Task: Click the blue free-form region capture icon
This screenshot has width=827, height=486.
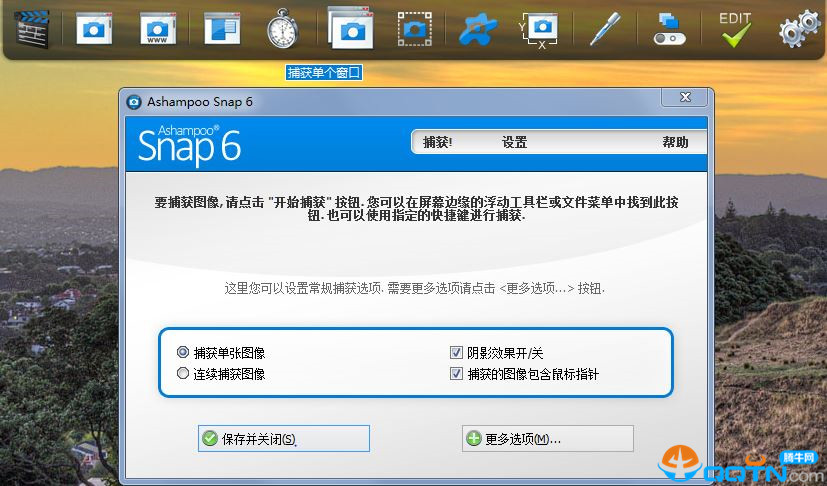Action: [476, 28]
